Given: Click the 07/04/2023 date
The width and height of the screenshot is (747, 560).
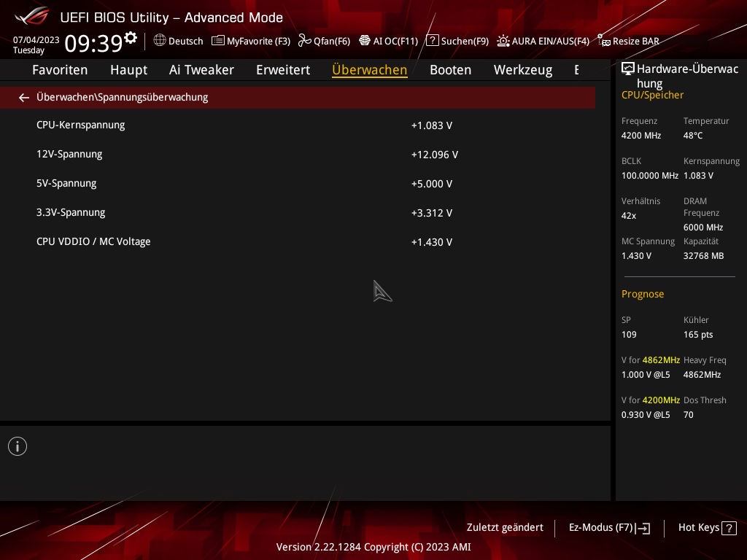Looking at the screenshot, I should coord(36,39).
